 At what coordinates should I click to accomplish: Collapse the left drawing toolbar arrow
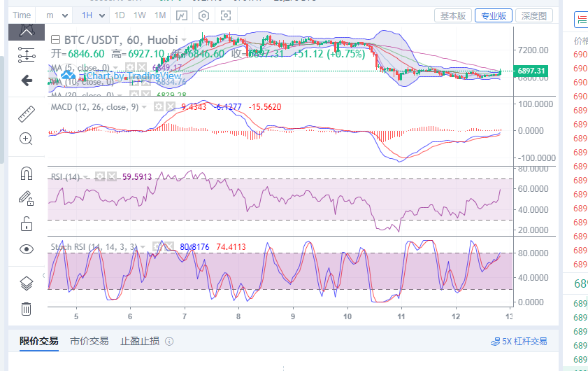(44, 276)
